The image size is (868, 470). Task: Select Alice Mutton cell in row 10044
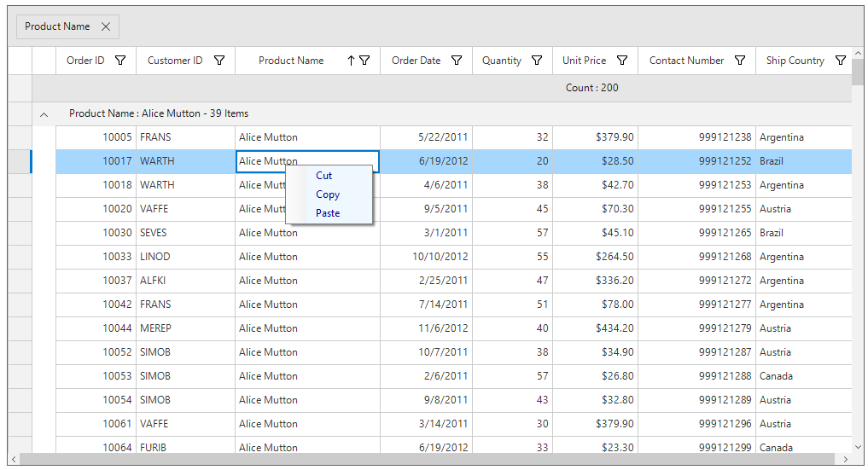308,328
